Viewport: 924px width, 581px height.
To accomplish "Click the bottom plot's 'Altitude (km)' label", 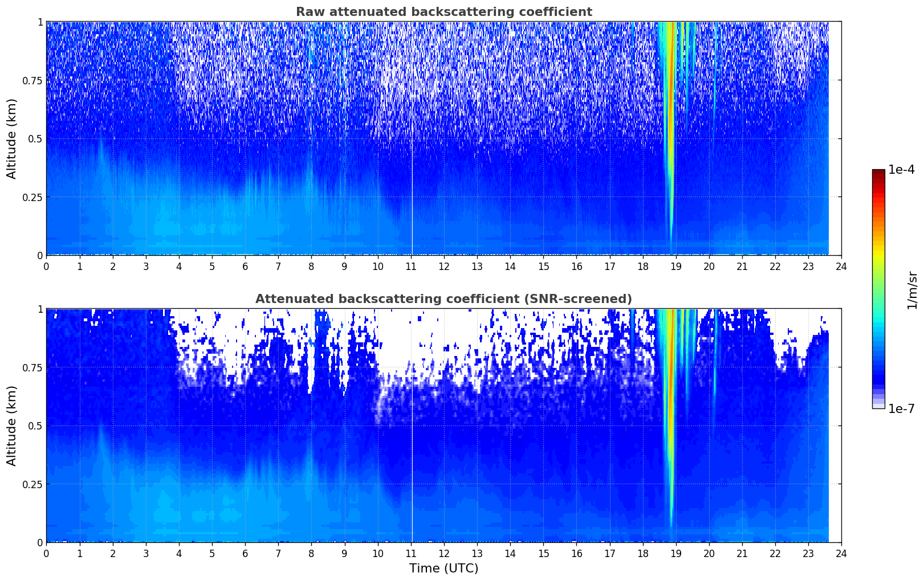I will [12, 425].
